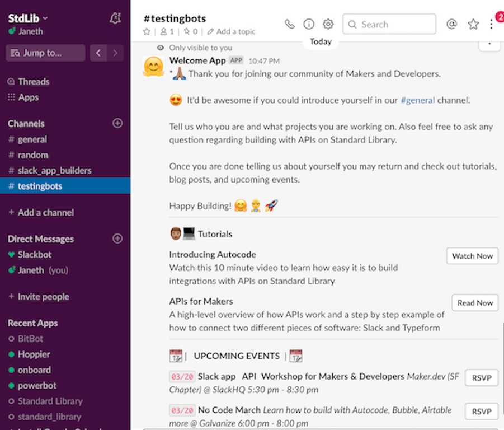
Task: Go forward in history with right arrow
Action: click(115, 53)
